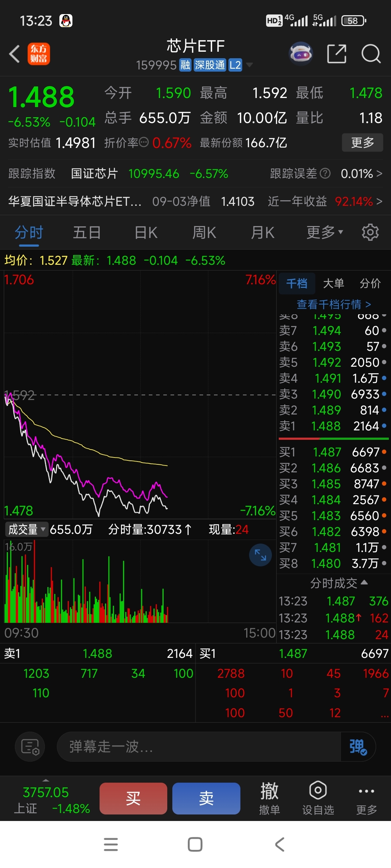
Task: Tap the volume bar chart area
Action: pyautogui.click(x=140, y=581)
